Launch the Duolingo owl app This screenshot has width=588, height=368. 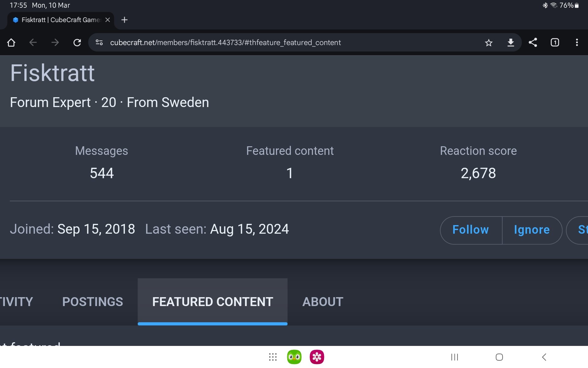[294, 357]
